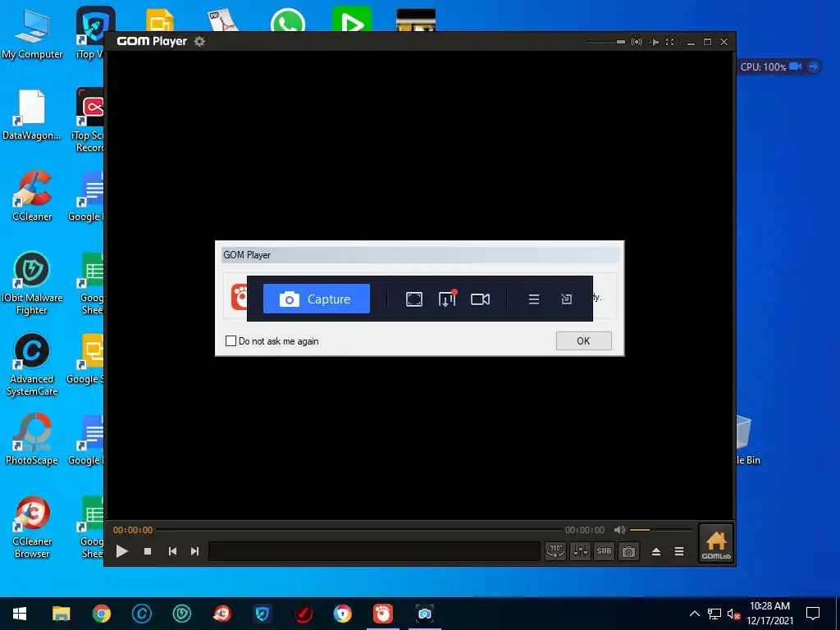Click the now-playing title field
840x630 pixels.
tap(374, 551)
